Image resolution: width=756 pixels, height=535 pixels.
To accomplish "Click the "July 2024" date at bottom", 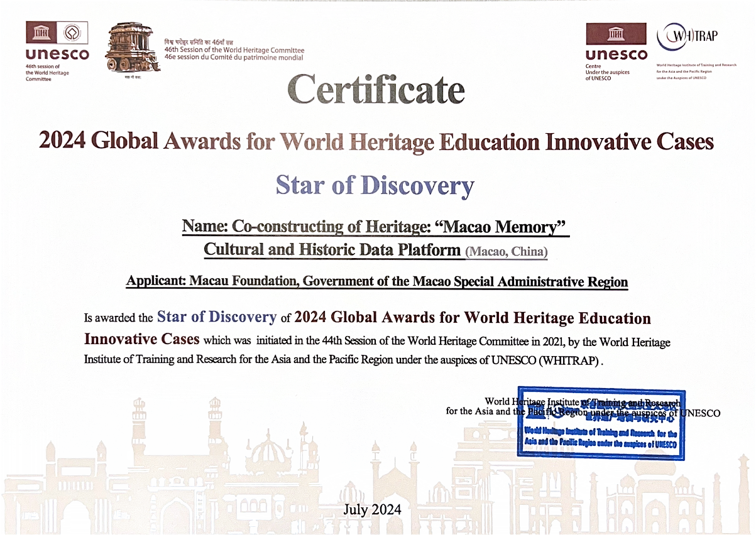I will [x=372, y=509].
